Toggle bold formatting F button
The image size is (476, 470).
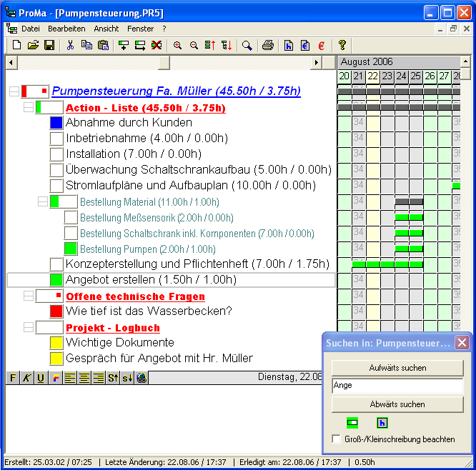tap(13, 378)
